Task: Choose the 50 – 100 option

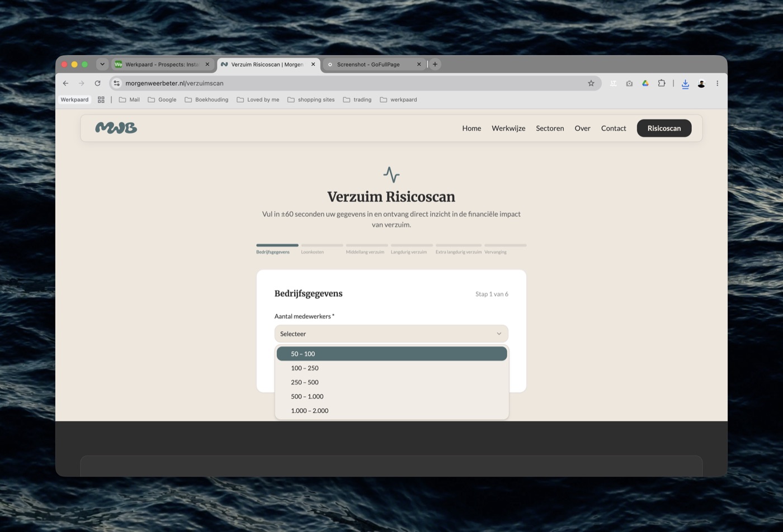Action: pos(391,354)
